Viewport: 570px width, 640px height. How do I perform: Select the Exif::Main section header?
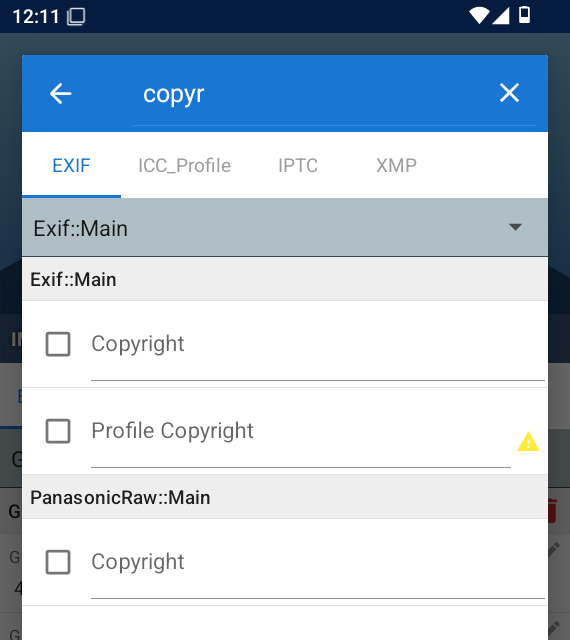[285, 280]
